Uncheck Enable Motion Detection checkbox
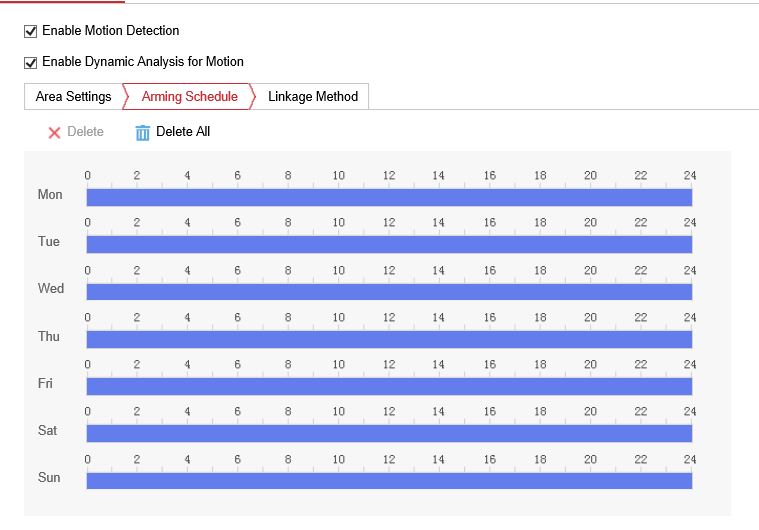759x530 pixels. coord(30,31)
